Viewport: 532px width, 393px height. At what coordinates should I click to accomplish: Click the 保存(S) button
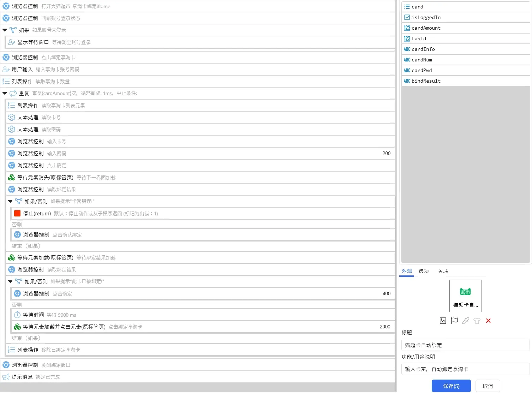tap(451, 386)
